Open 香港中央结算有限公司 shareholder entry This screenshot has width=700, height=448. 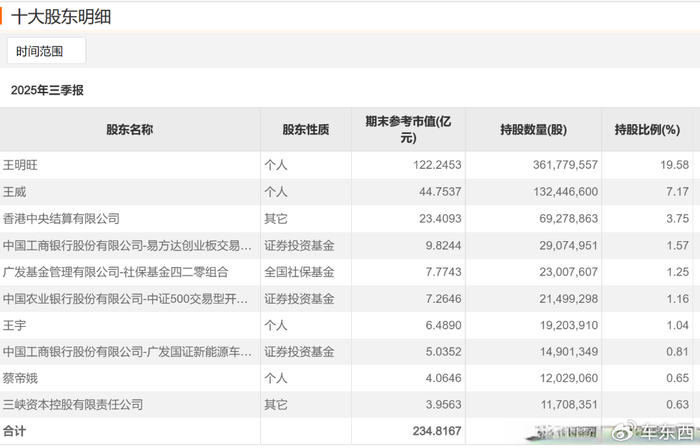pyautogui.click(x=61, y=219)
